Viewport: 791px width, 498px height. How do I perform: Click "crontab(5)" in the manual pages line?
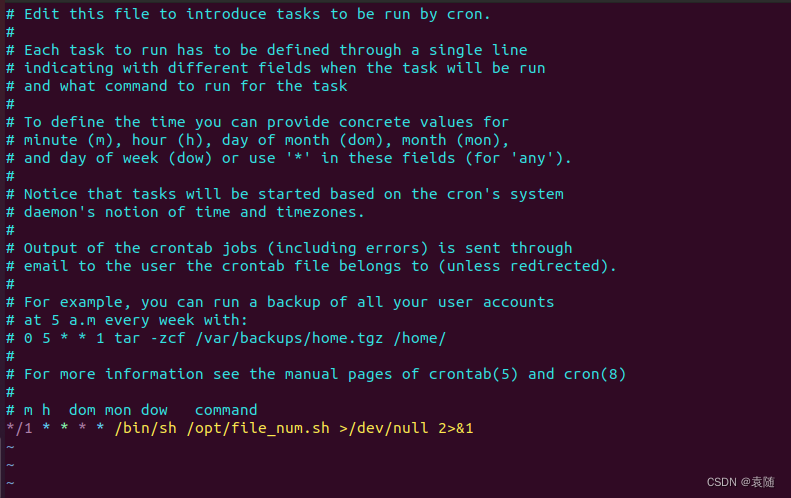[x=473, y=374]
